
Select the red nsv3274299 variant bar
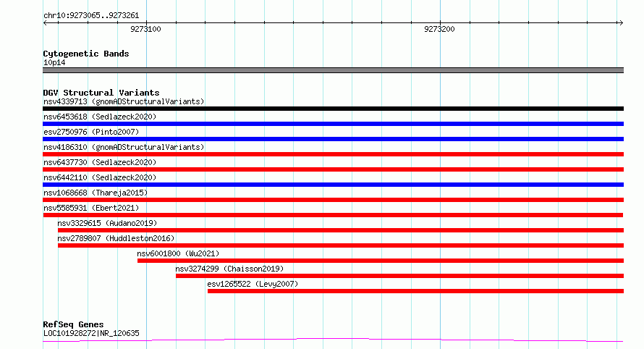(x=399, y=276)
